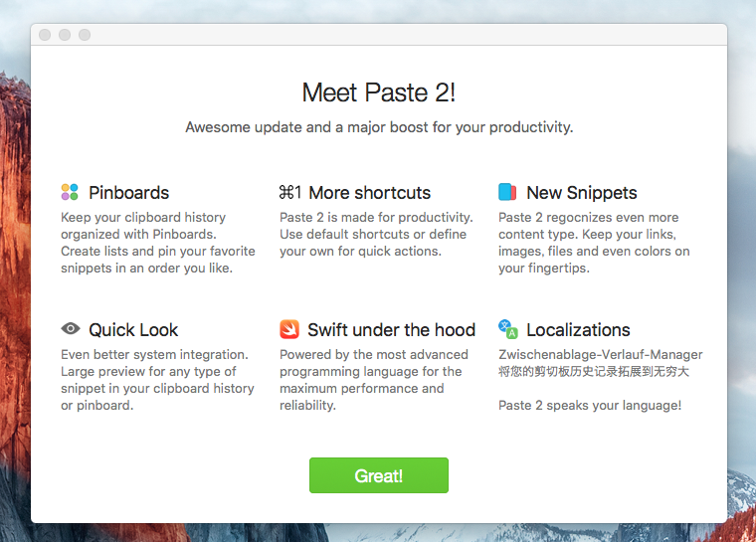Screen dimensions: 756x542
Task: Click 'Paste 2 speaks your language!' text
Action: coord(590,405)
